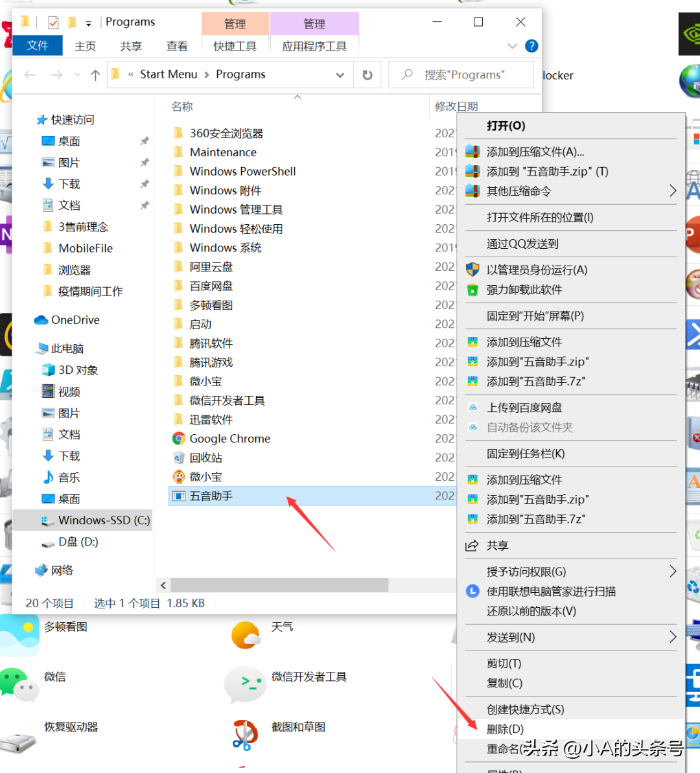Choose 上传到百度网盘
Screen dimensions: 700x773
pyautogui.click(x=571, y=408)
